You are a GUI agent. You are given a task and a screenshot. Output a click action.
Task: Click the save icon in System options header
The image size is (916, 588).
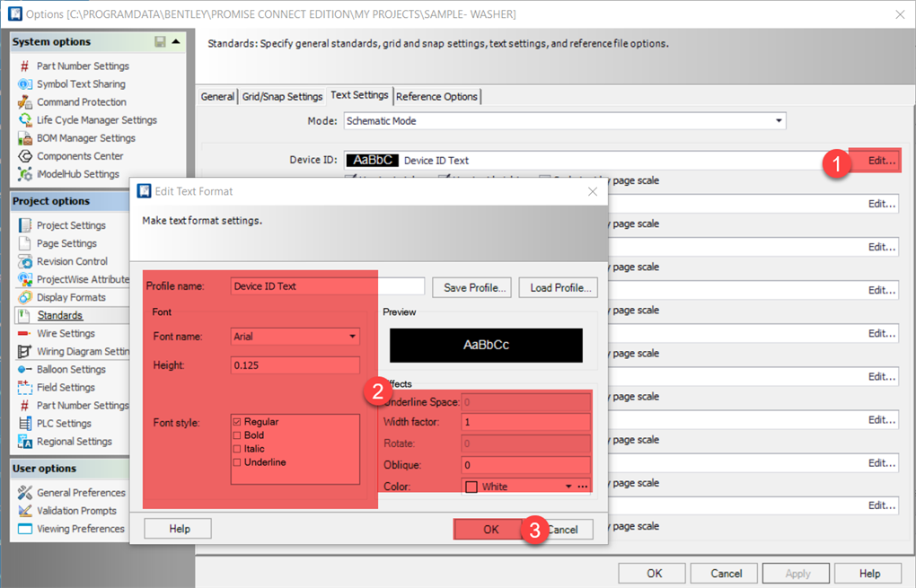160,41
